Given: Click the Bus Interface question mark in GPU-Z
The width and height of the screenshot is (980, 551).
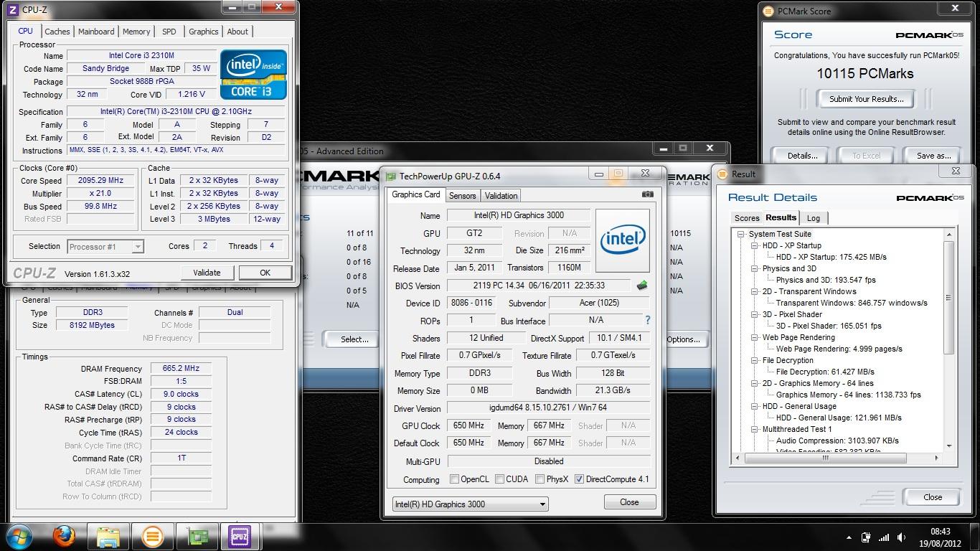Looking at the screenshot, I should 648,321.
